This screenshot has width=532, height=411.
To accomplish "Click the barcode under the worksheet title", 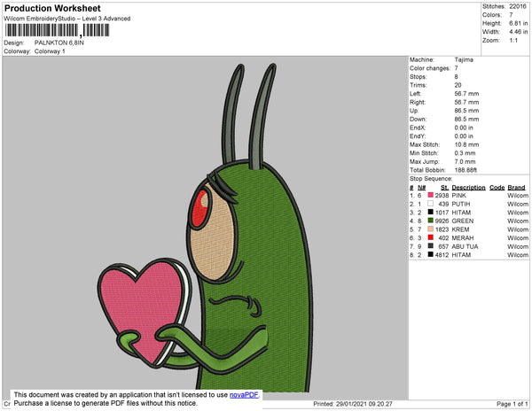I will 57,30.
